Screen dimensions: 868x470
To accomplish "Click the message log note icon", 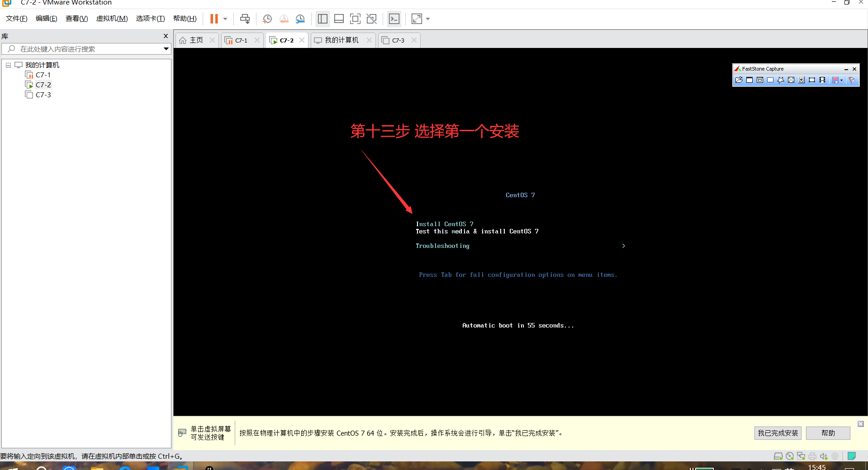I will (x=852, y=456).
